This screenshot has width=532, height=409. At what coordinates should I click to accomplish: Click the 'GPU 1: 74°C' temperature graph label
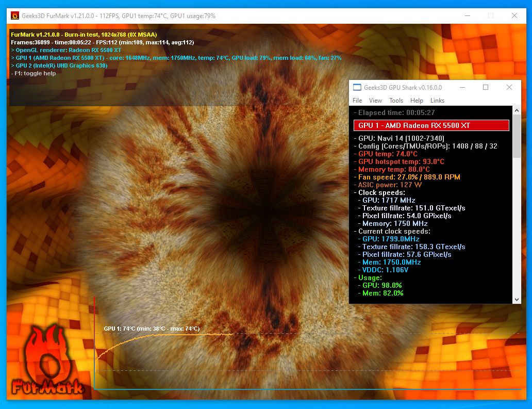pos(152,329)
